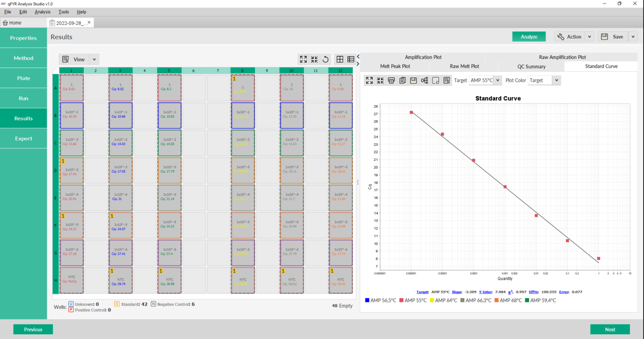Image resolution: width=644 pixels, height=339 pixels.
Task: Click the Next button
Action: coord(610,329)
